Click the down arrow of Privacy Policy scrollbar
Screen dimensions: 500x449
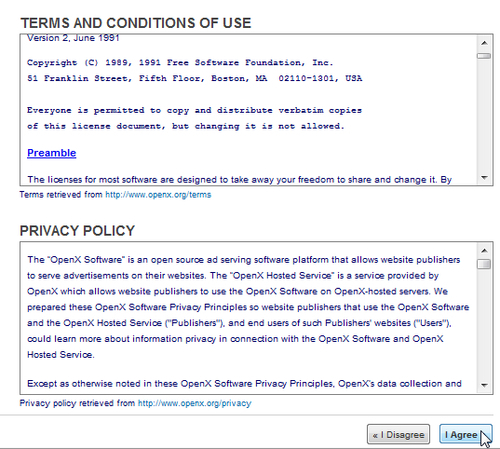point(484,386)
